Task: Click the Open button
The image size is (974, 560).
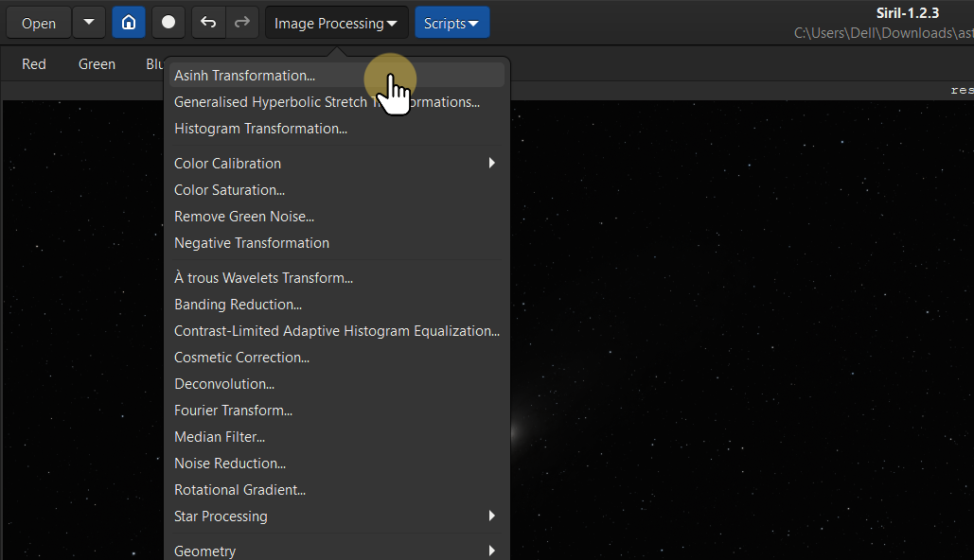Action: [x=39, y=23]
